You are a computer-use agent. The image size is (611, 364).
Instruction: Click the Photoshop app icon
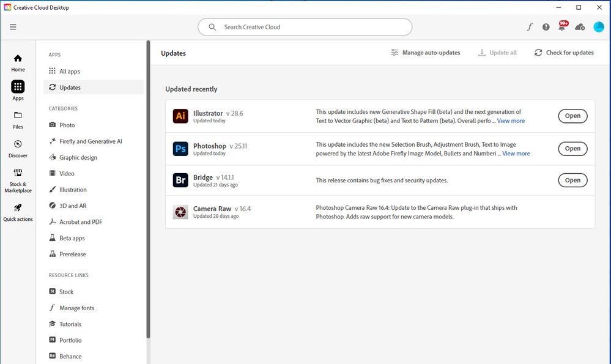[180, 149]
